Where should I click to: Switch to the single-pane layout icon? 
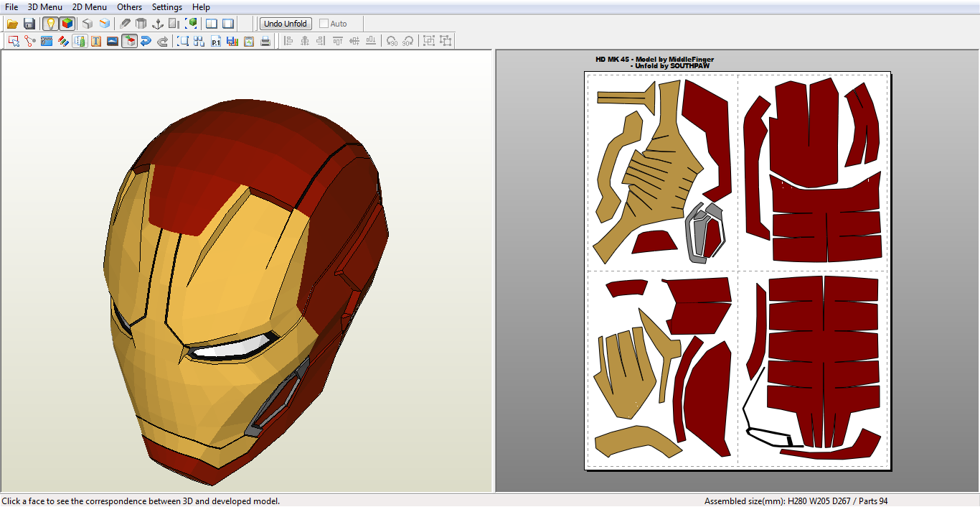point(228,24)
